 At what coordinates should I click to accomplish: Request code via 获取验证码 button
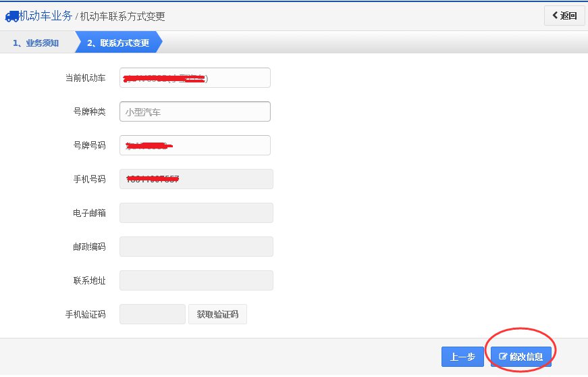217,314
